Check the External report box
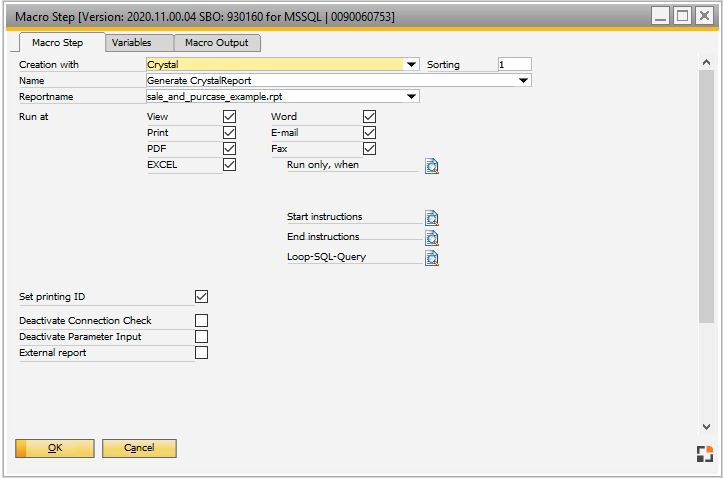 click(x=202, y=353)
